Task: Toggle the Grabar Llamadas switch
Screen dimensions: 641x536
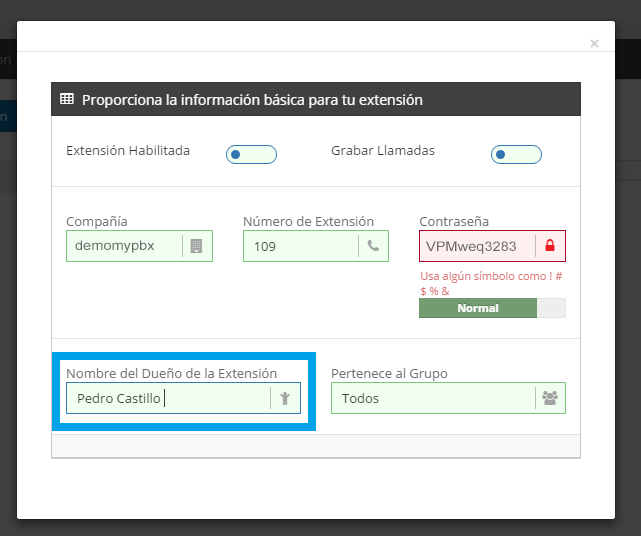Action: point(516,154)
